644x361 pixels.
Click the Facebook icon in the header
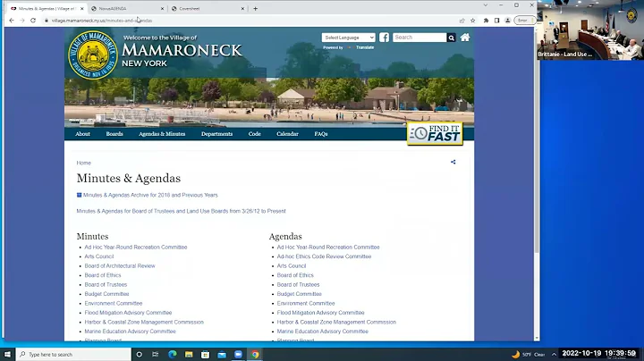384,38
